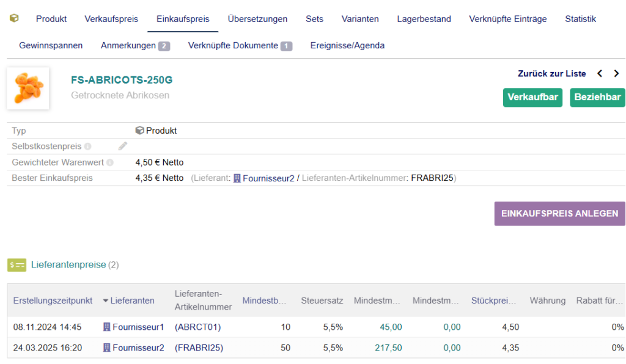Toggle the Beziehbar status button
Screen dimensions: 626x364
(x=597, y=98)
